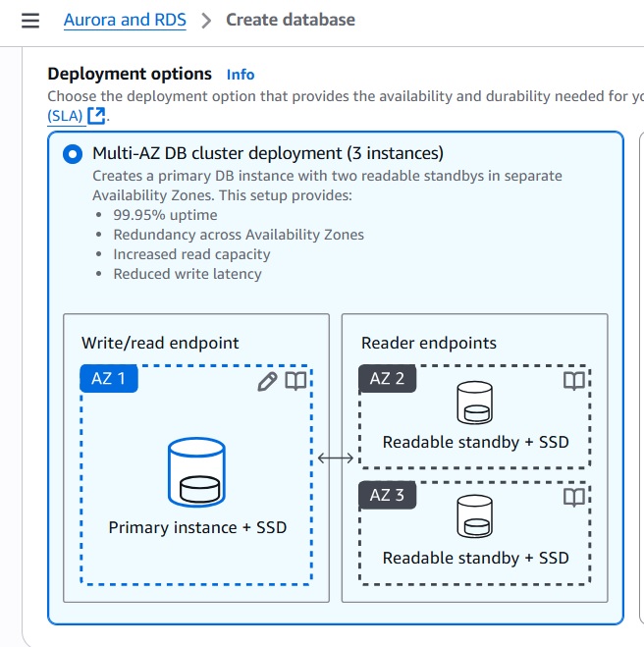The width and height of the screenshot is (644, 647).
Task: Click the primary instance database icon
Action: click(x=196, y=472)
